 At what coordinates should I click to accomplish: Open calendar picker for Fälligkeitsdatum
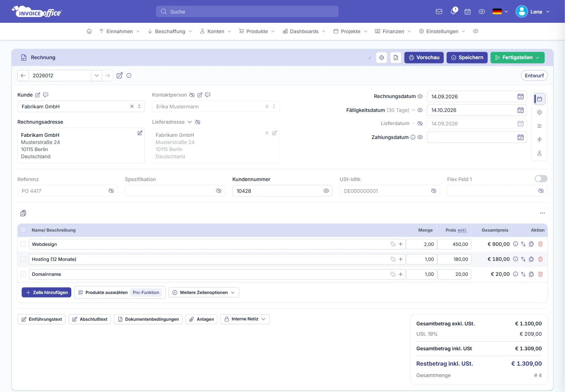520,110
